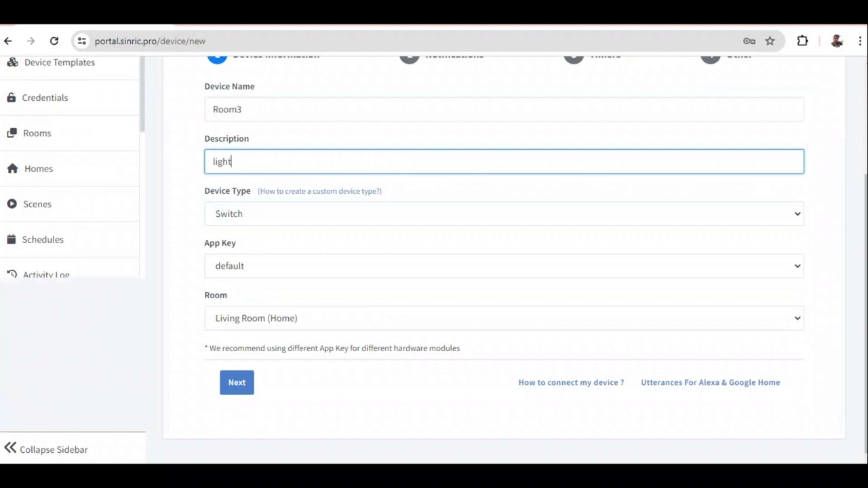Click the App Key recommendation note text
The image size is (868, 488).
(x=332, y=348)
